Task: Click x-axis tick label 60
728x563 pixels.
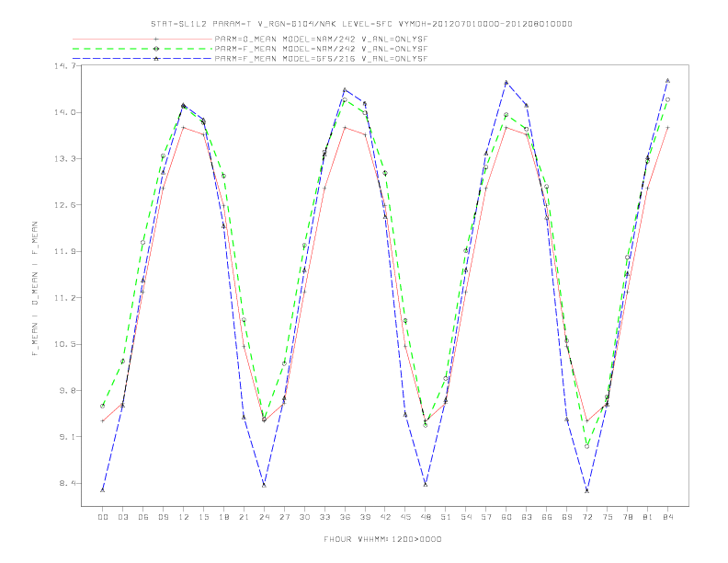Action: [506, 517]
